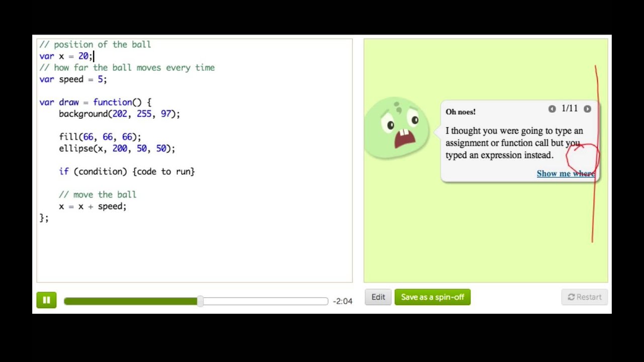Click the '// how far the ball moves' comment
Screen dimensions: 644x362
[127, 67]
